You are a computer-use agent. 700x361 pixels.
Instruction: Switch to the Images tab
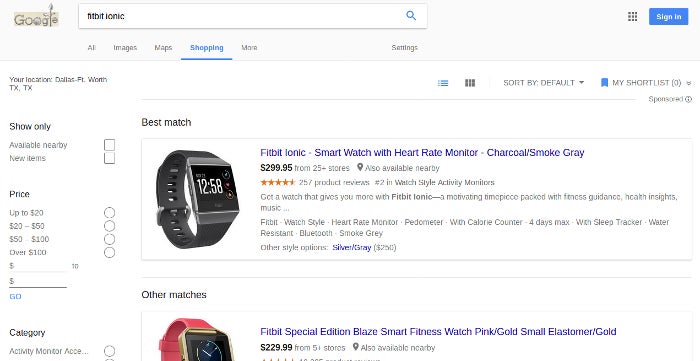125,47
